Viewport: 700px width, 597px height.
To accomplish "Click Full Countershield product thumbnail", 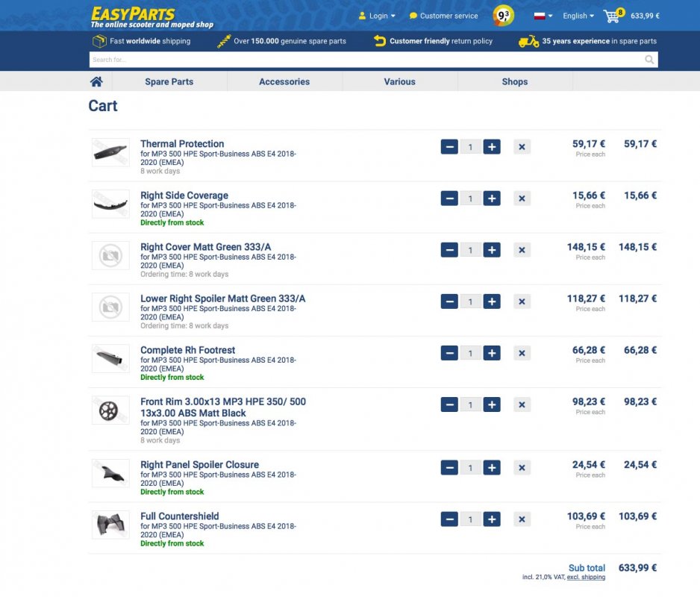I will 110,525.
